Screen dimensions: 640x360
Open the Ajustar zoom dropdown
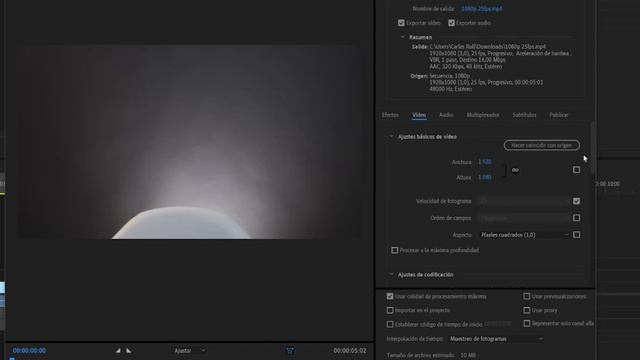click(x=189, y=351)
